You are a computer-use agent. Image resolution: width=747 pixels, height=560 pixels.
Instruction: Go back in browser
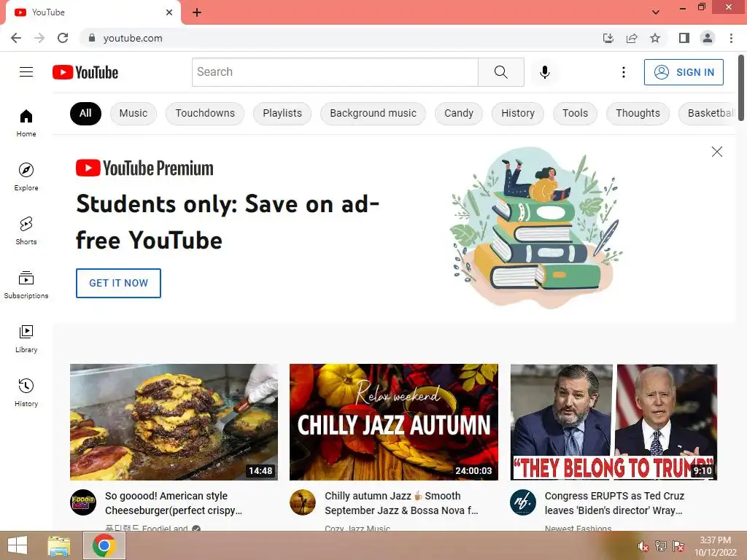[x=16, y=38]
